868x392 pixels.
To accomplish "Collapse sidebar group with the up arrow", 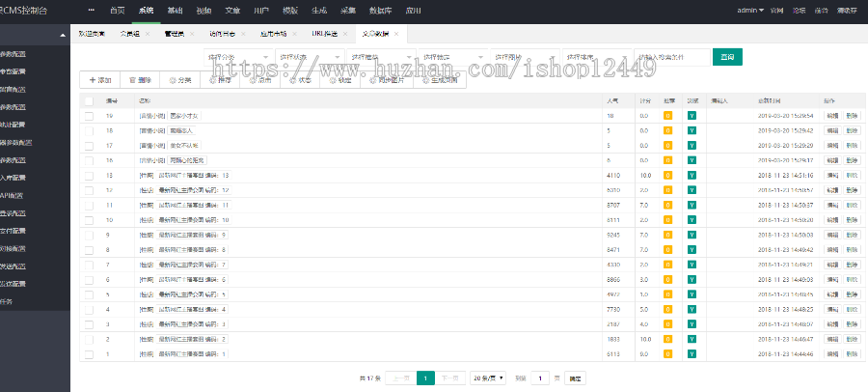I will pyautogui.click(x=63, y=36).
